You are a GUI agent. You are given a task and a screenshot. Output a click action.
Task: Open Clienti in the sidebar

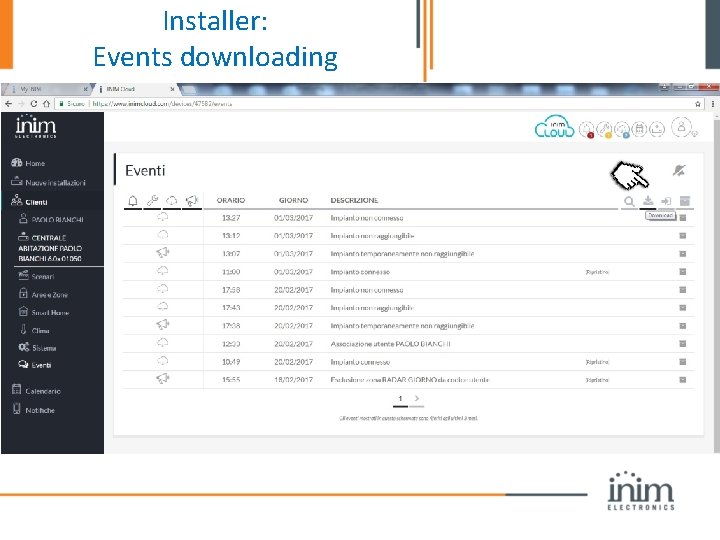29,201
